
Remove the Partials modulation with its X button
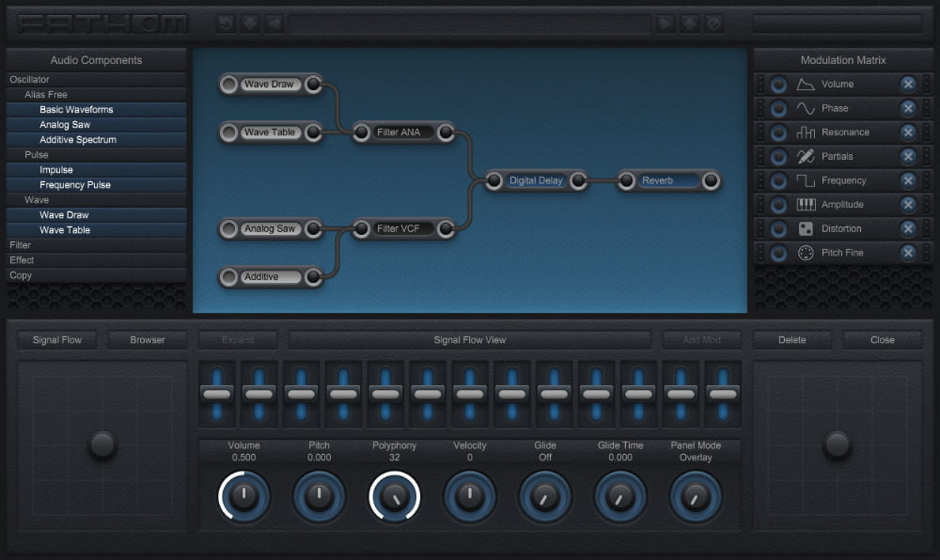(908, 156)
